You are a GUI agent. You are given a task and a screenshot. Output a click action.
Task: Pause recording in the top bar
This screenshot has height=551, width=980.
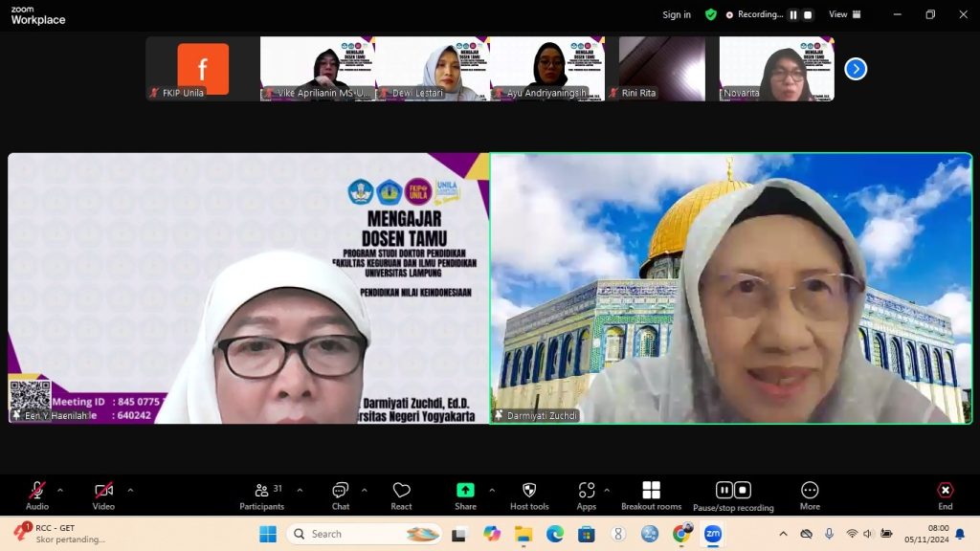[792, 14]
